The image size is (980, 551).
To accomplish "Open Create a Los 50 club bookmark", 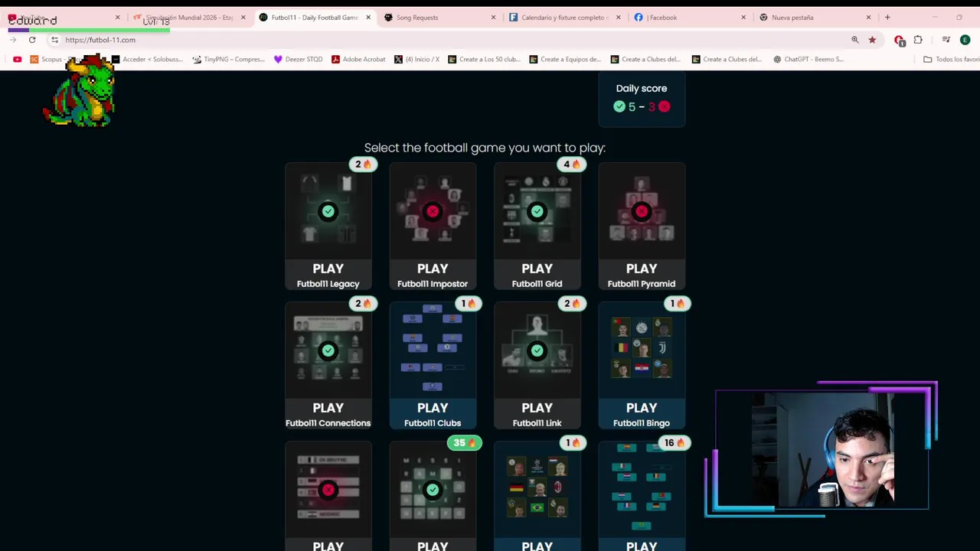I will [x=484, y=59].
